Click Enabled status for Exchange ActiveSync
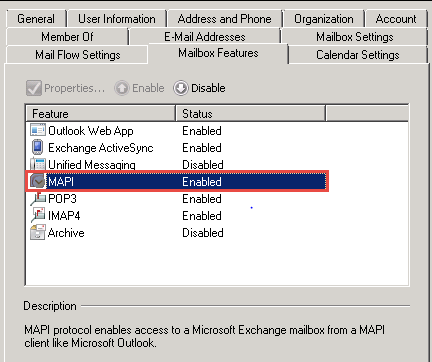Image resolution: width=432 pixels, height=362 pixels. pos(202,148)
